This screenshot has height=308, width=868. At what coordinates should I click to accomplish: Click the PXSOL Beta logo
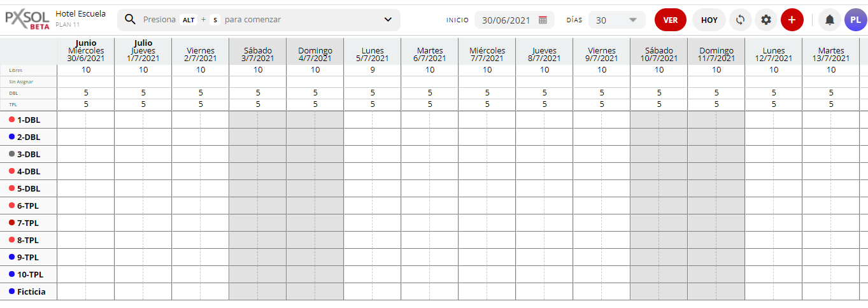pyautogui.click(x=27, y=20)
